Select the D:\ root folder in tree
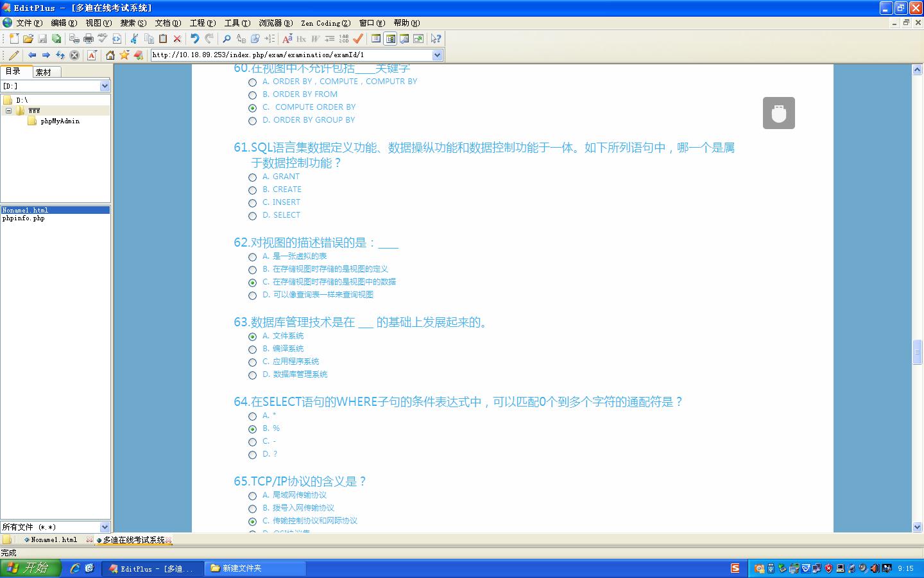Image resolution: width=924 pixels, height=578 pixels. pos(22,100)
